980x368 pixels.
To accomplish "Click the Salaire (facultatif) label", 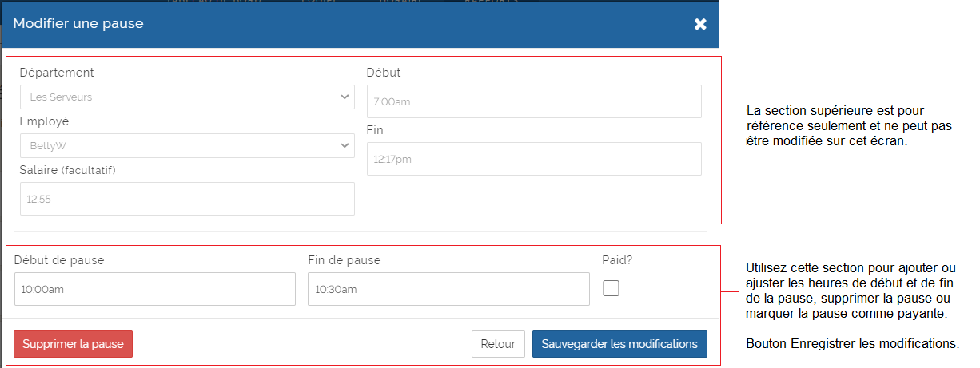I will 73,170.
